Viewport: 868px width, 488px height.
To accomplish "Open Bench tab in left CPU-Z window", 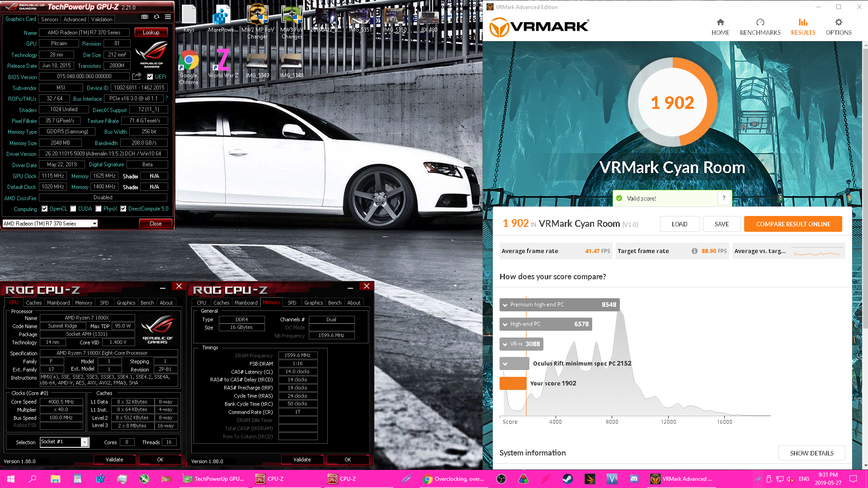I will click(147, 303).
